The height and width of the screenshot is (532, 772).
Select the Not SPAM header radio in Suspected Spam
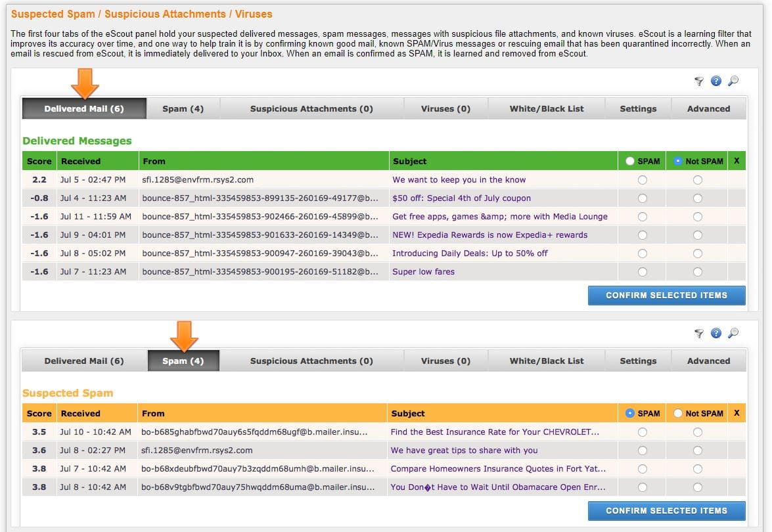(x=679, y=413)
